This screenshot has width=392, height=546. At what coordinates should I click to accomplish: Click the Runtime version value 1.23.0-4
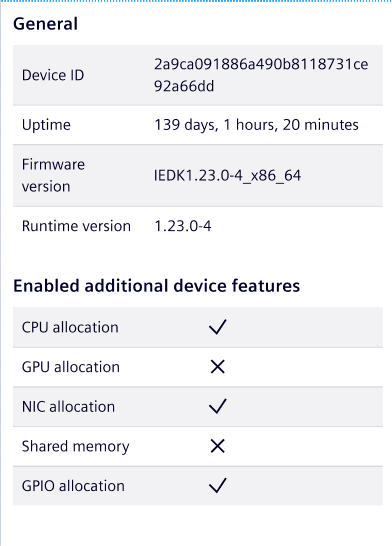point(182,226)
